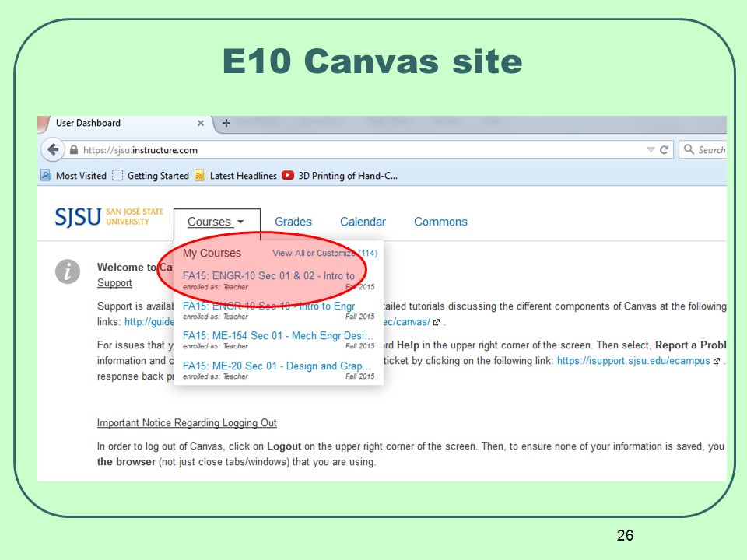
Task: Click the Support heading link
Action: click(114, 283)
